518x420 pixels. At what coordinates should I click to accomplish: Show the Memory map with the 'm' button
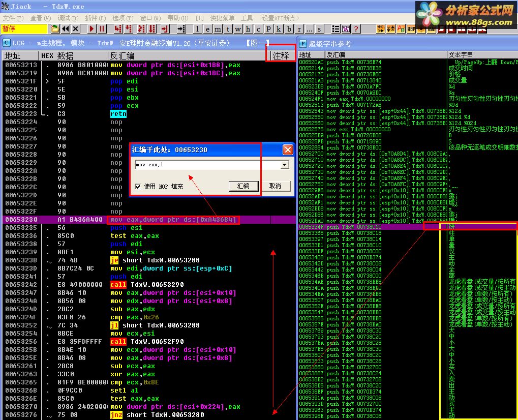[x=218, y=29]
